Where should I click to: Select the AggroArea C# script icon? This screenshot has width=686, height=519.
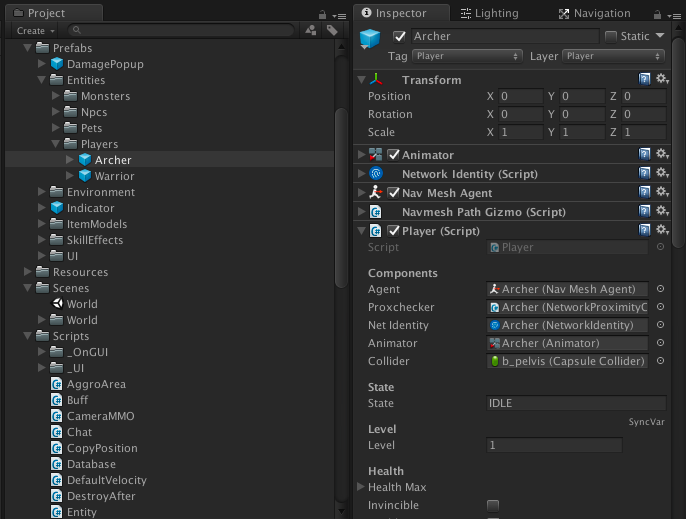click(x=57, y=384)
